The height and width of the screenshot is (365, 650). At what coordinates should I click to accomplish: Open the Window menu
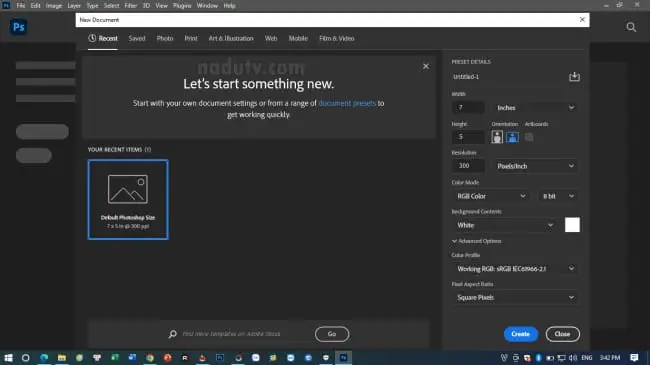207,5
